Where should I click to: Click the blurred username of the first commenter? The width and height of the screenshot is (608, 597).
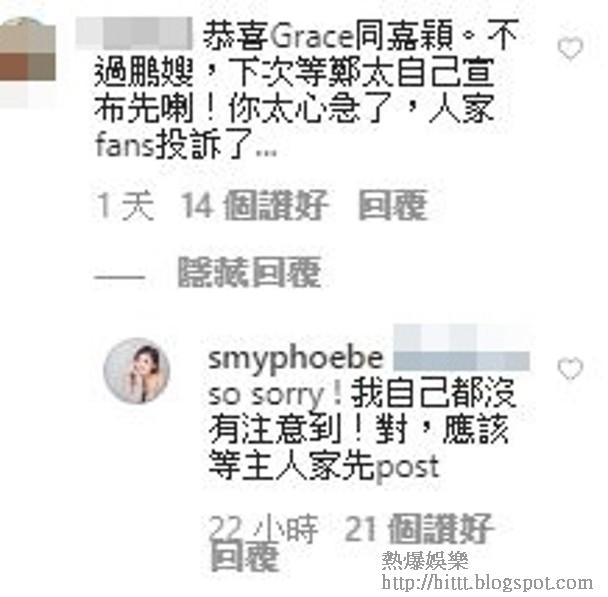134,33
